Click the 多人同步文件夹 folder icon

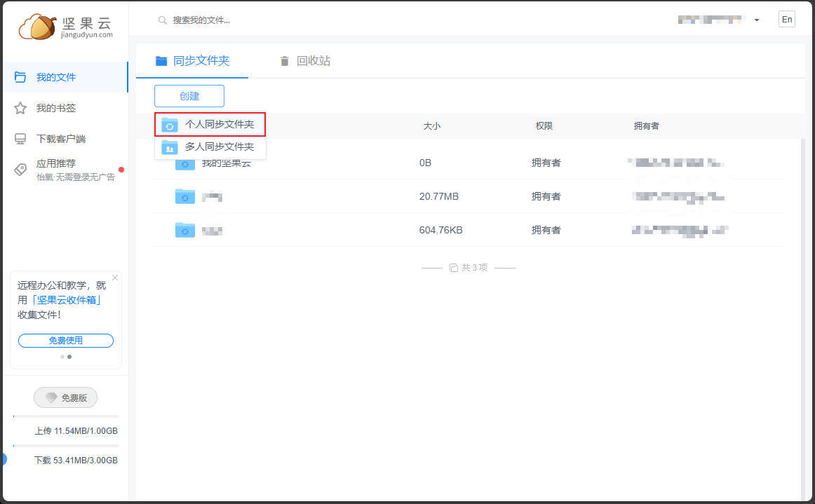[170, 147]
